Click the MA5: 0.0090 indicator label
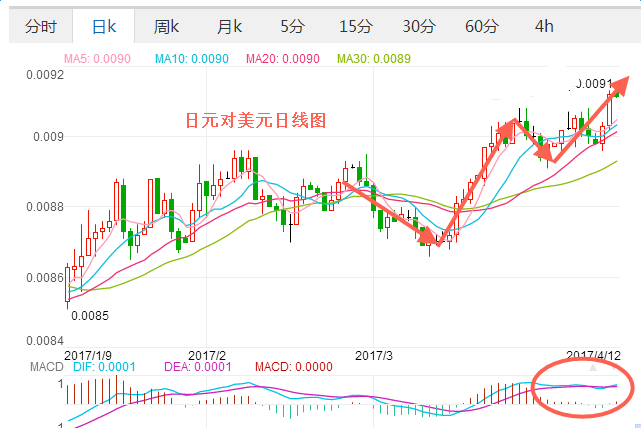 click(x=97, y=58)
